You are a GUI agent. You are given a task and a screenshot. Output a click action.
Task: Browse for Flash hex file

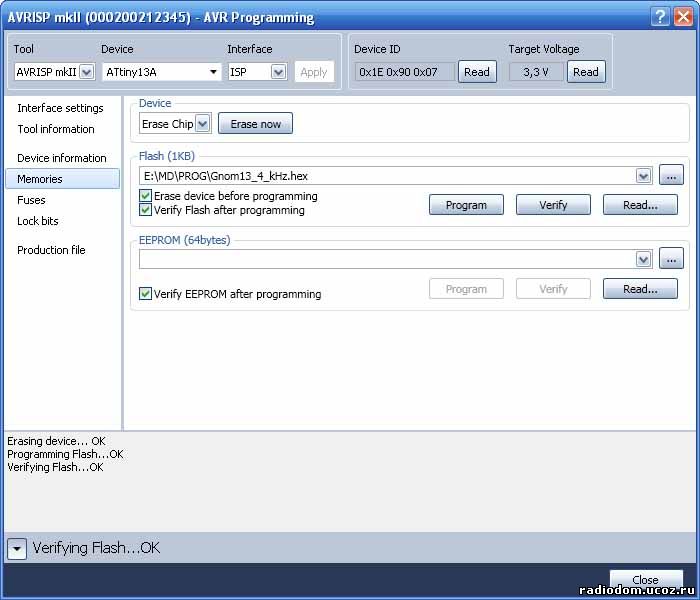click(671, 175)
